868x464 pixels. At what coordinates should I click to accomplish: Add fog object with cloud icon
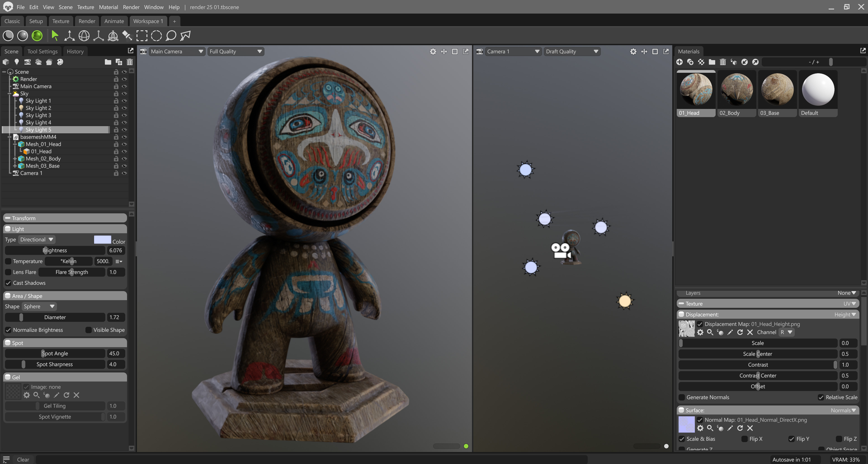pyautogui.click(x=38, y=62)
